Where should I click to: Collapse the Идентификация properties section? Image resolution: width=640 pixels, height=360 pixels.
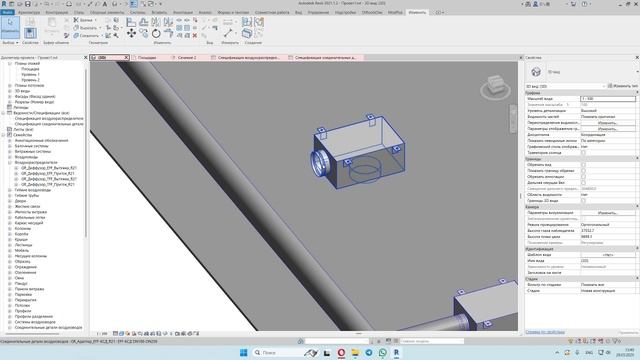[x=637, y=249]
